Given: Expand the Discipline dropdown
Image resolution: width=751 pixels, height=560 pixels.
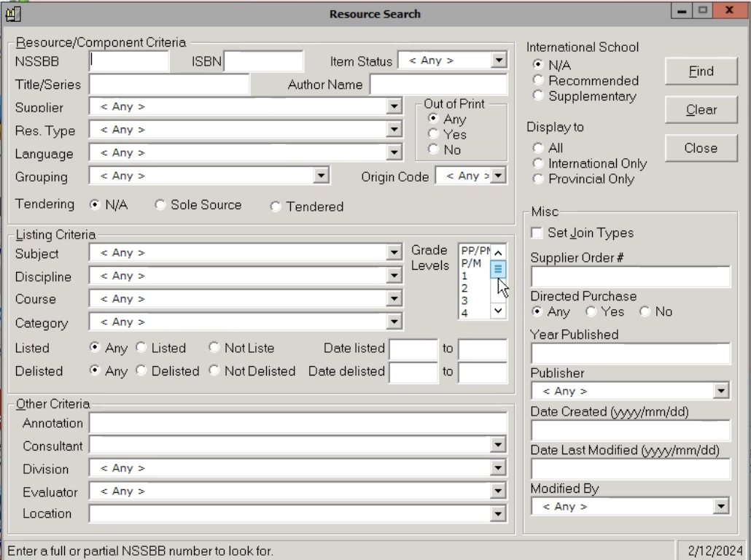Looking at the screenshot, I should pos(394,276).
